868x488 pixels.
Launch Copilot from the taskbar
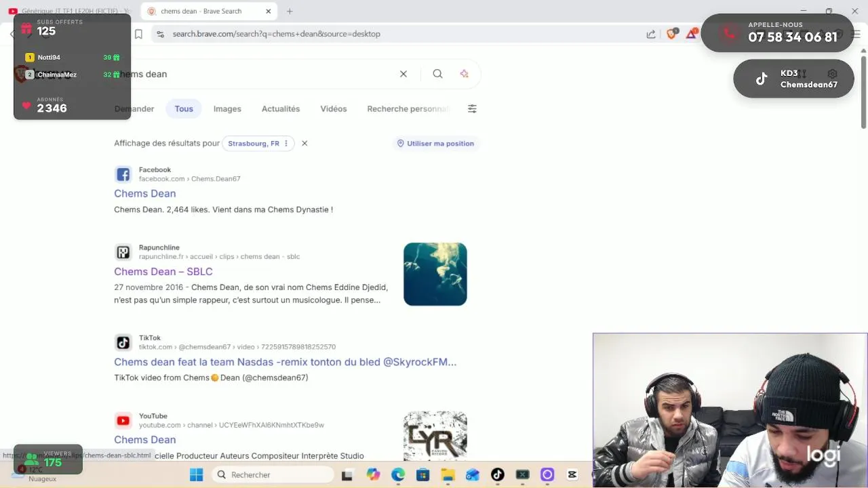point(373,475)
